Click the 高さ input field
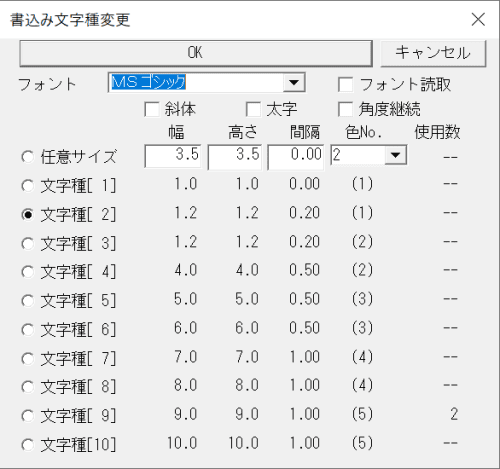 point(235,157)
